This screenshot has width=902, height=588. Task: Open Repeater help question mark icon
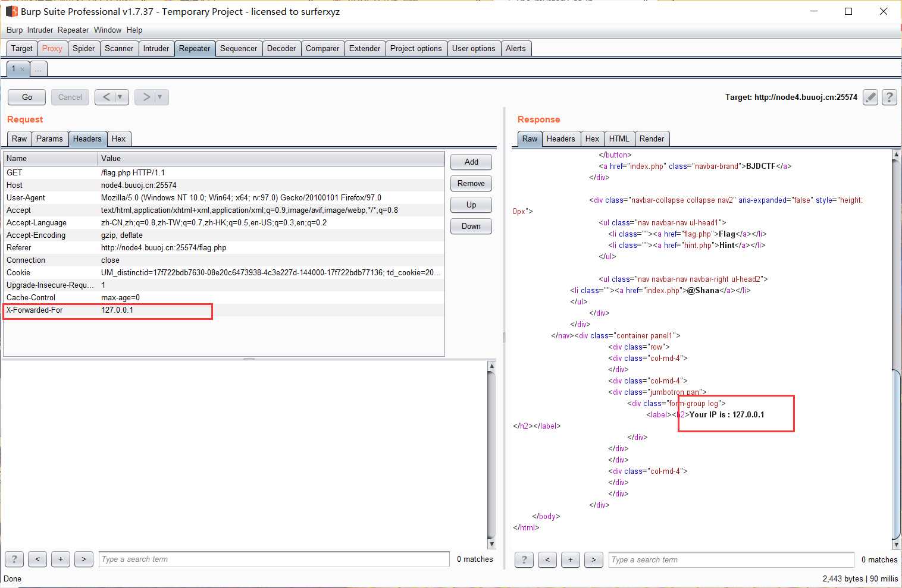point(890,97)
